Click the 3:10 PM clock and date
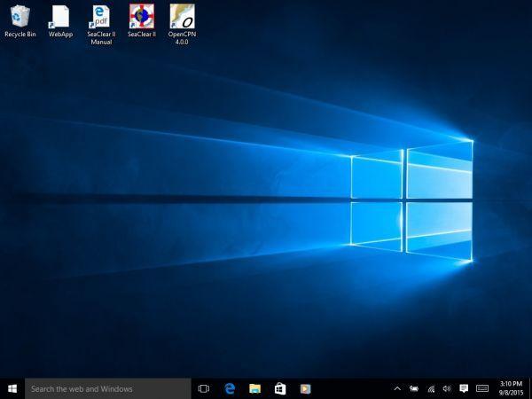This screenshot has width=532, height=399. click(x=511, y=388)
